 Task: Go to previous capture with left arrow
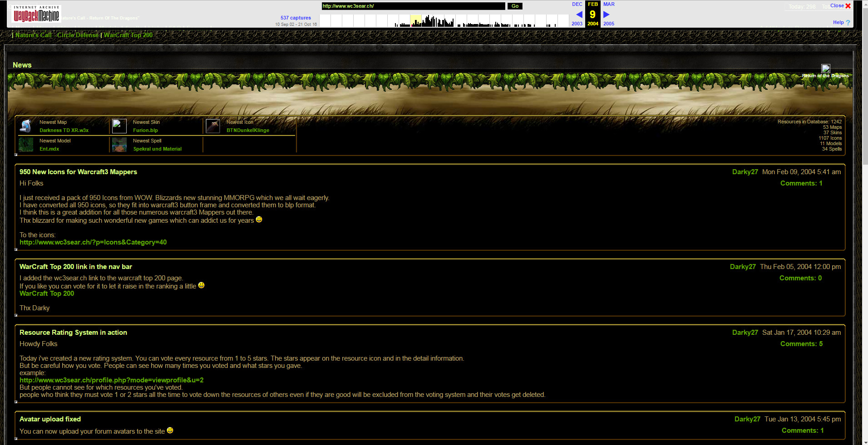click(579, 15)
